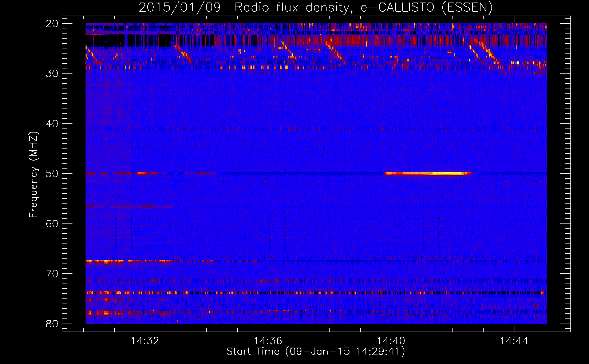This screenshot has height=364, width=589.
Task: Click the 70 MHz frequency tick label
Action: coord(52,274)
